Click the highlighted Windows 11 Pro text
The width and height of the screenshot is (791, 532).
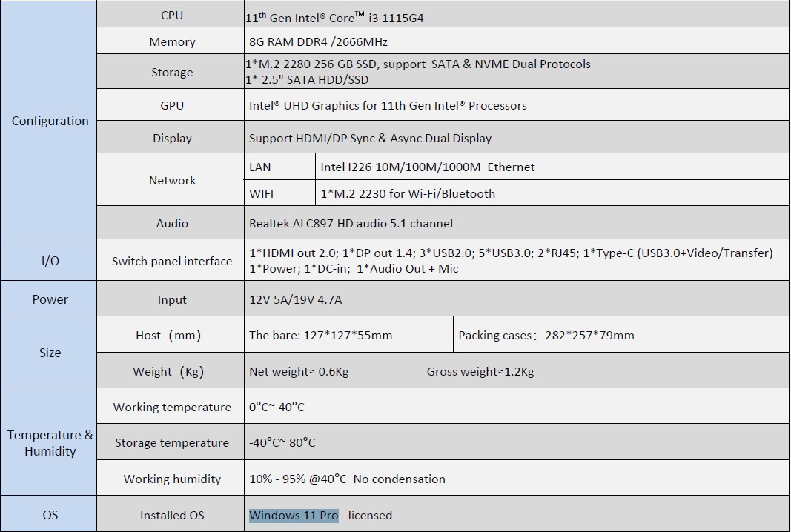pos(294,516)
